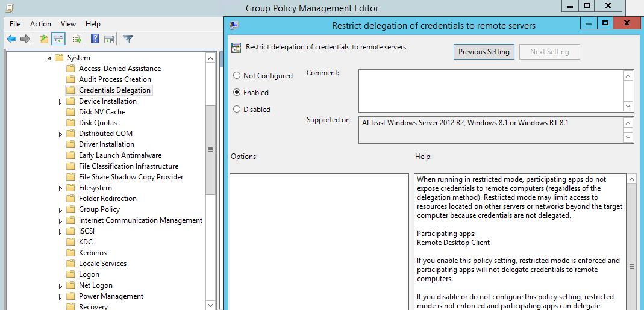Select the File Share Shadow Copy Provider item

pyautogui.click(x=131, y=177)
